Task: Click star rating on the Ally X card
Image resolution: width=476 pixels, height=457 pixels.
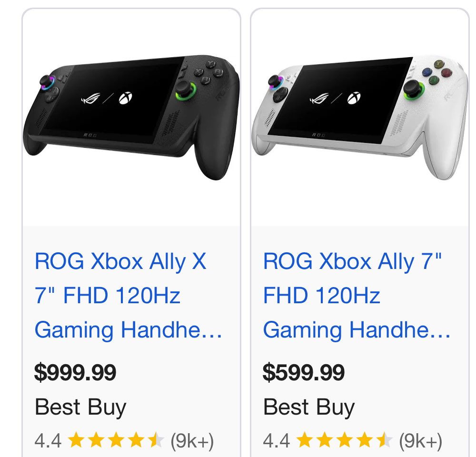Action: (116, 441)
